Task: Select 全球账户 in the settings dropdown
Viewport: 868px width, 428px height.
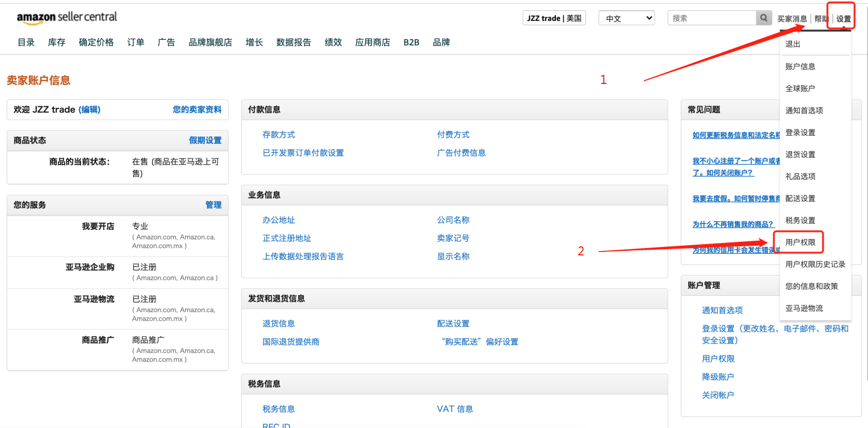Action: (x=800, y=89)
